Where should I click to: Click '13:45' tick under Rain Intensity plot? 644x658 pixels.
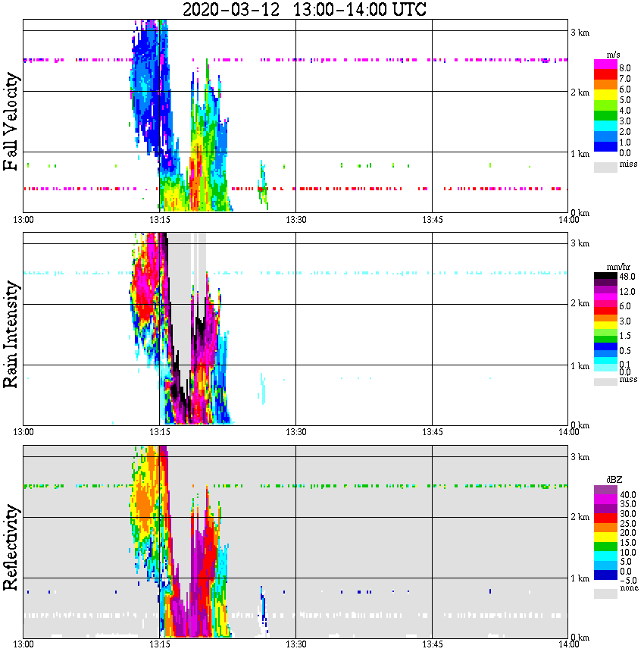coord(432,432)
